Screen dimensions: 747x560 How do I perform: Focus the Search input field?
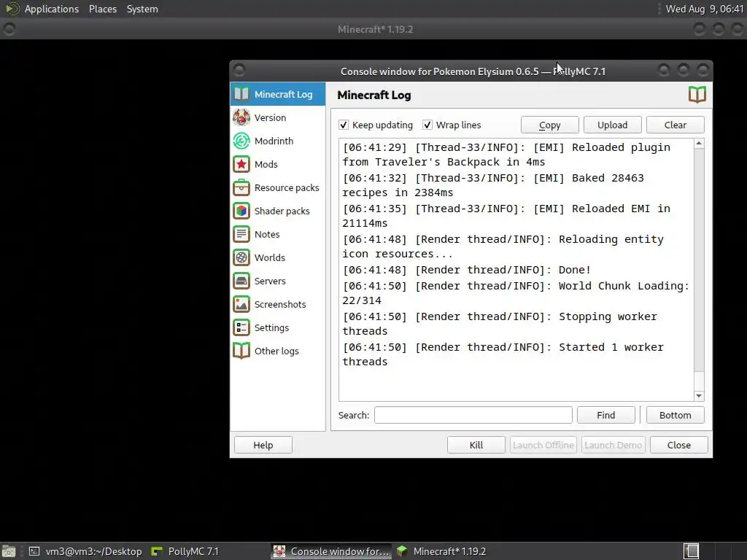[x=473, y=415]
